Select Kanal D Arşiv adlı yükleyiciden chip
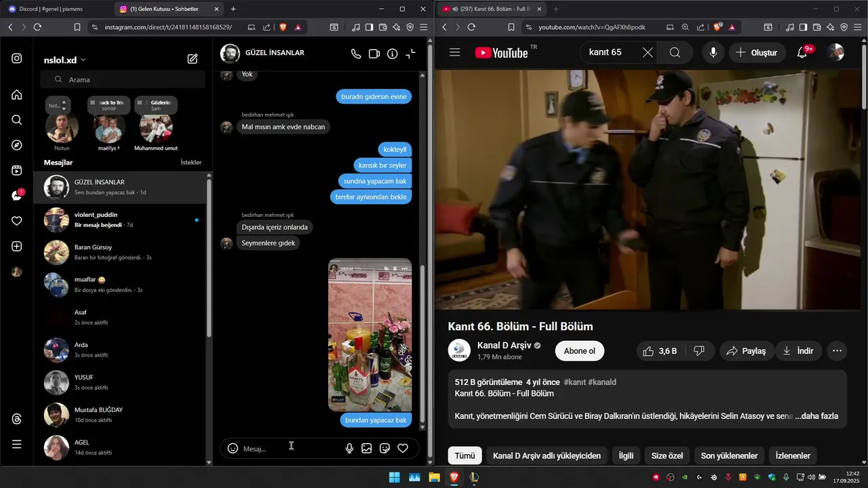The width and height of the screenshot is (868, 488). coord(547,455)
